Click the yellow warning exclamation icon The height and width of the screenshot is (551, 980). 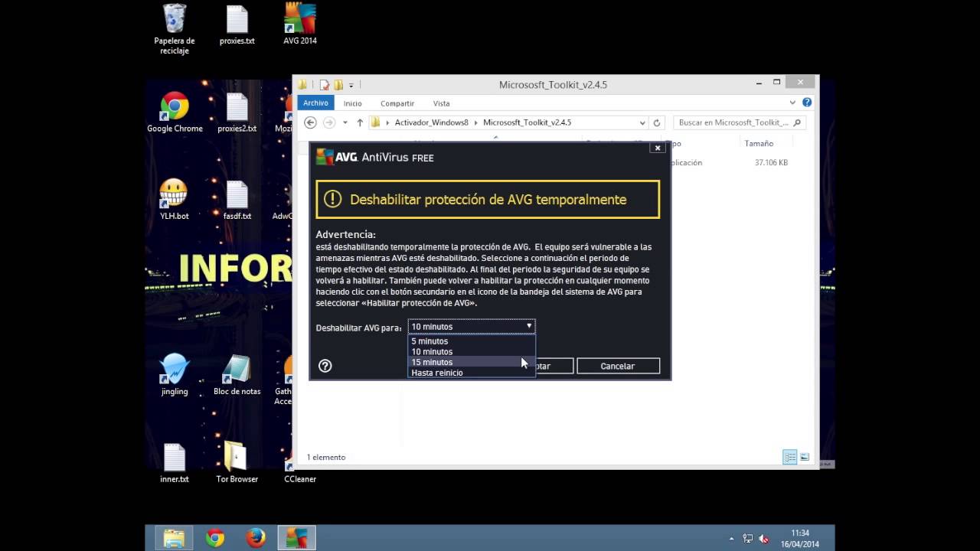pos(332,199)
